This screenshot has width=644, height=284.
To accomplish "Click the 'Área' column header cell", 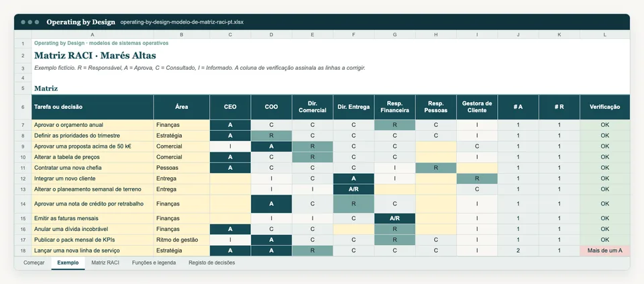I will pyautogui.click(x=182, y=107).
